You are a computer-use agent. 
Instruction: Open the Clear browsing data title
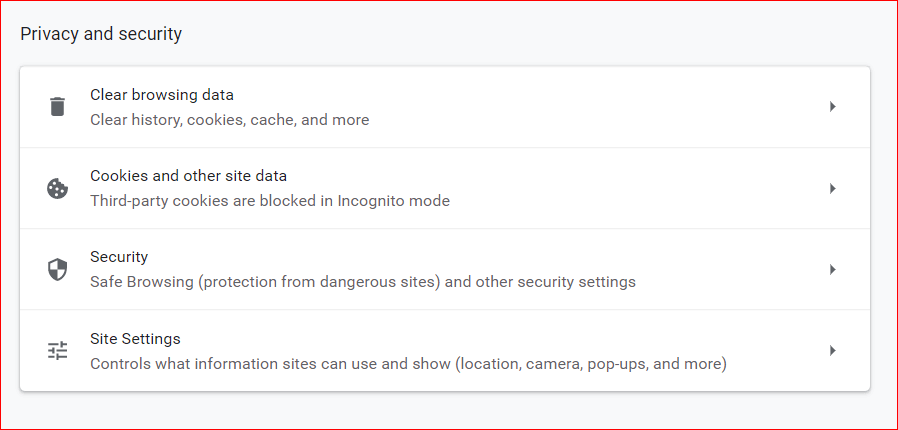(162, 94)
